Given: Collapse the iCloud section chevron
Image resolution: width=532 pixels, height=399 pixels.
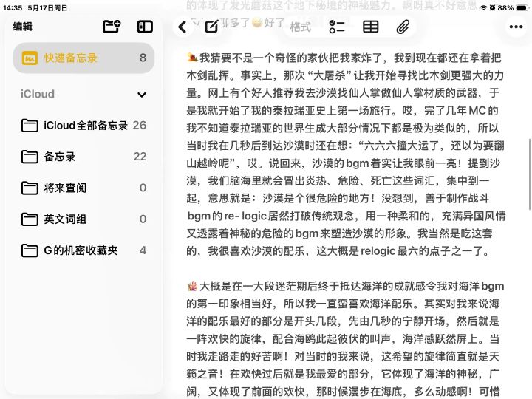Looking at the screenshot, I should 142,95.
